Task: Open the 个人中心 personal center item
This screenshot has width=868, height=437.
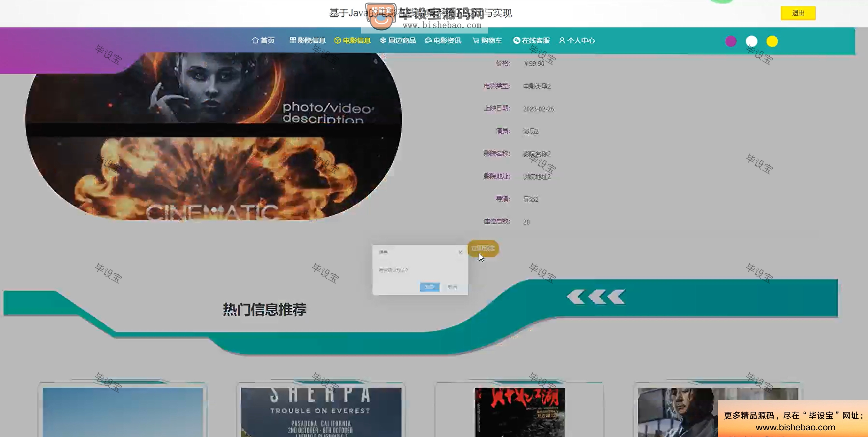Action: 577,40
